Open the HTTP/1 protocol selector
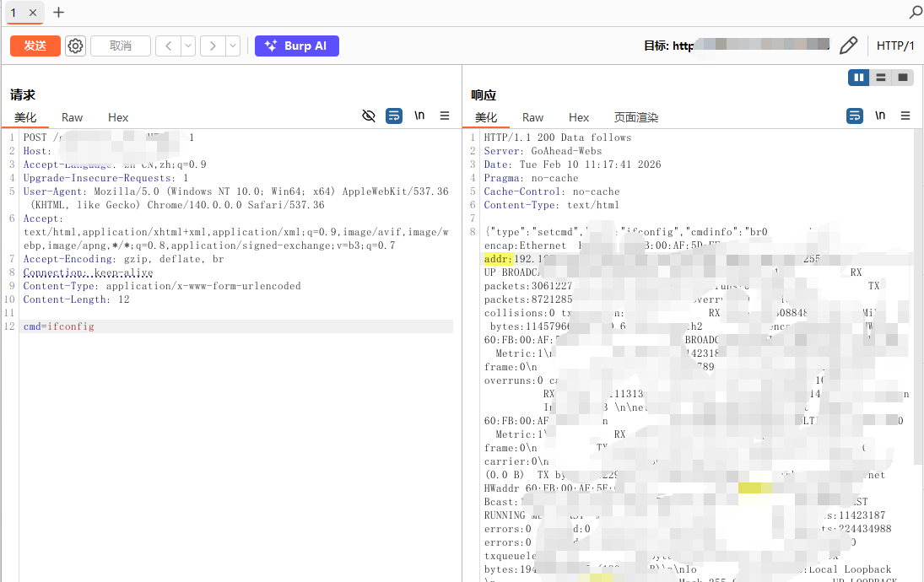Image resolution: width=924 pixels, height=582 pixels. [x=895, y=46]
